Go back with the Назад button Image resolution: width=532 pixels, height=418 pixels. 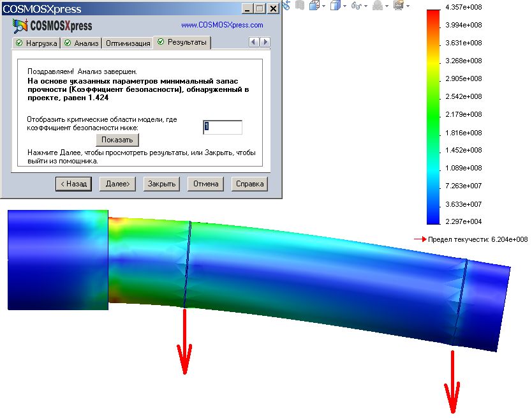[73, 184]
